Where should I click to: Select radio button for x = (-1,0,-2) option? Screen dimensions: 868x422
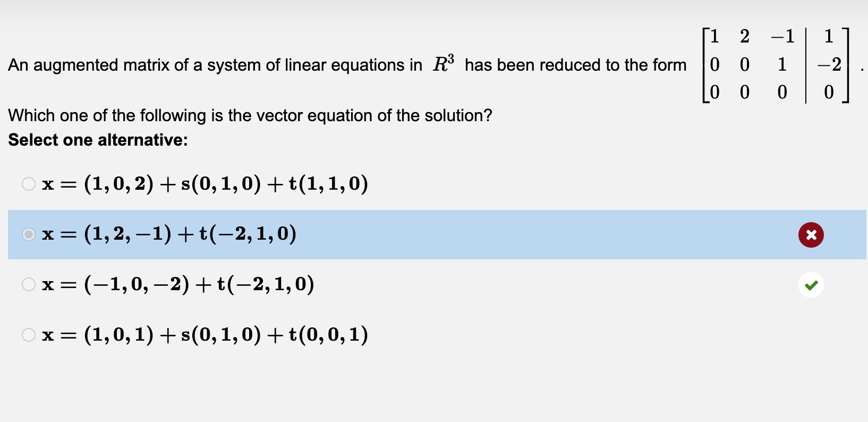click(x=28, y=285)
